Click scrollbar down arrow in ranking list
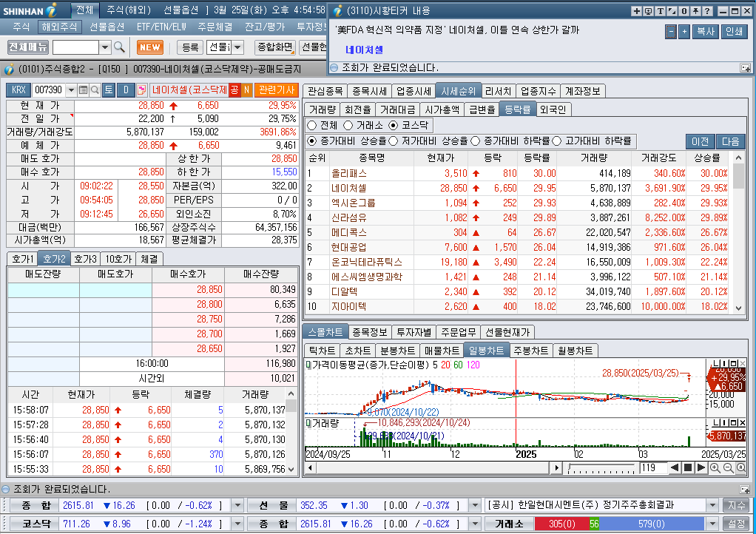 pos(738,308)
